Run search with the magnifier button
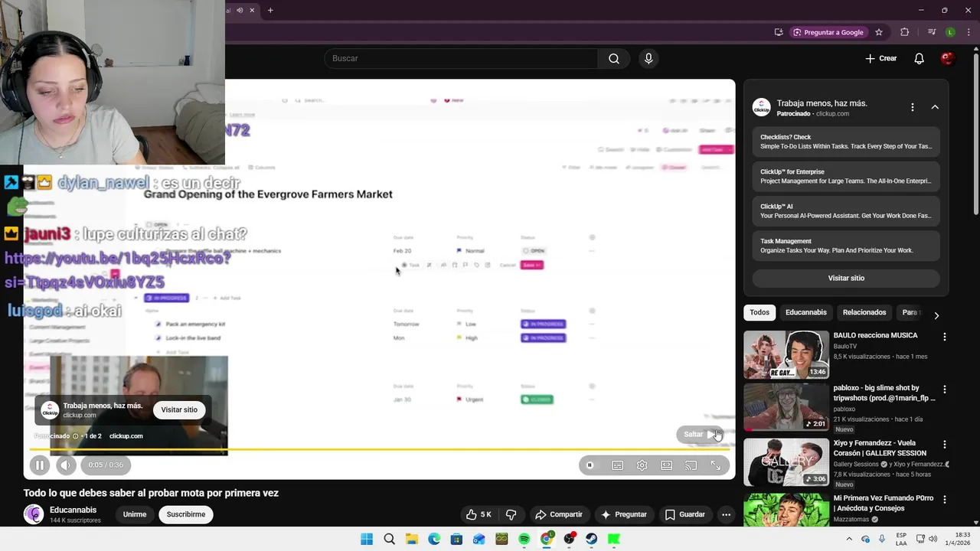The width and height of the screenshot is (980, 551). coord(613,58)
